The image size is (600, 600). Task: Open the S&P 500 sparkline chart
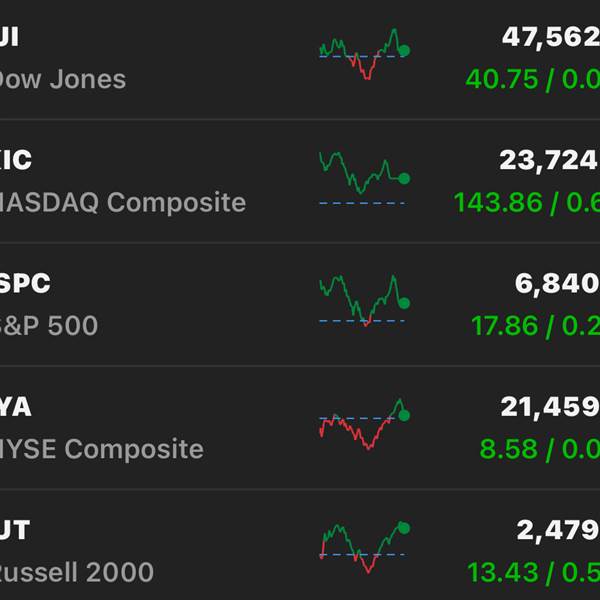364,300
